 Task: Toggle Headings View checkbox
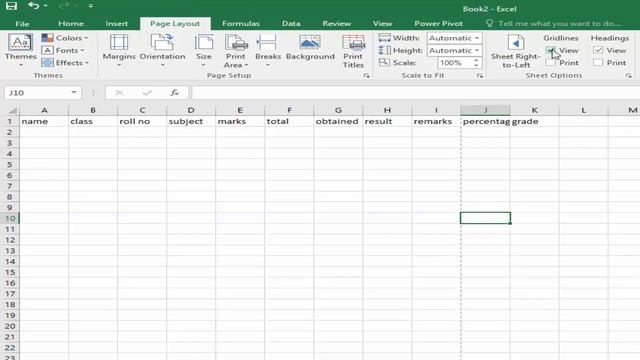click(x=598, y=50)
